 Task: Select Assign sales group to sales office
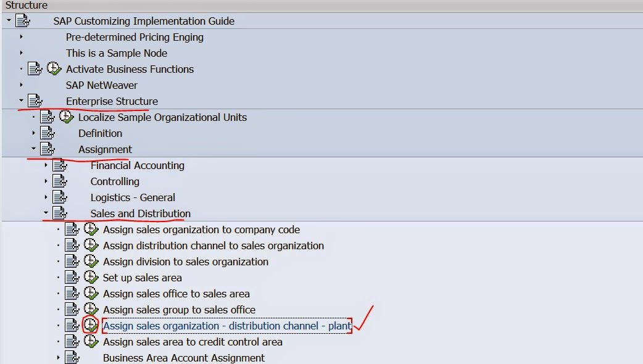click(x=179, y=310)
